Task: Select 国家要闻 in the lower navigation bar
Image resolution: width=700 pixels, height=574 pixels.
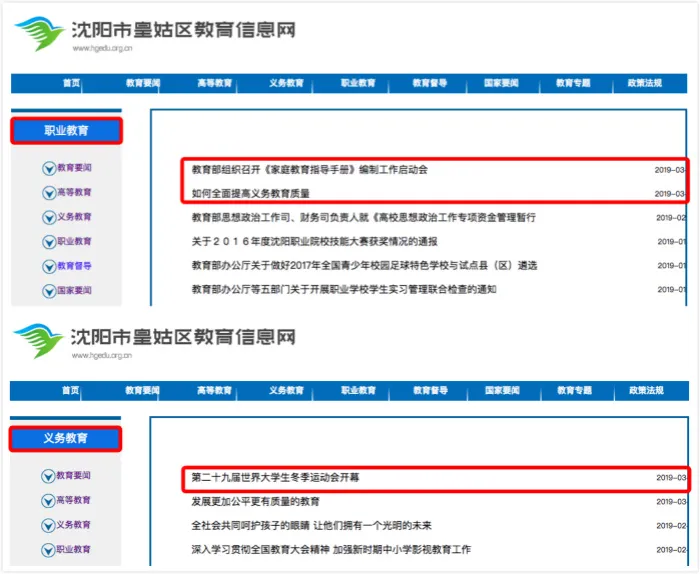Action: point(501,391)
